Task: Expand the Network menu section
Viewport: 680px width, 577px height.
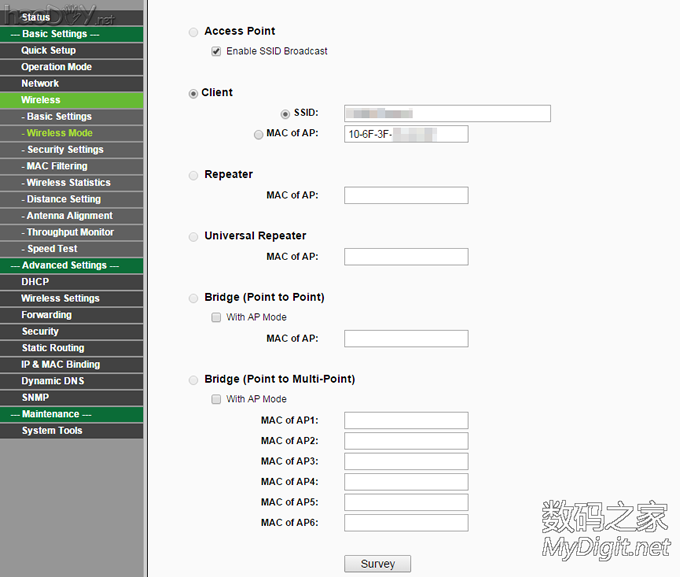Action: 40,83
